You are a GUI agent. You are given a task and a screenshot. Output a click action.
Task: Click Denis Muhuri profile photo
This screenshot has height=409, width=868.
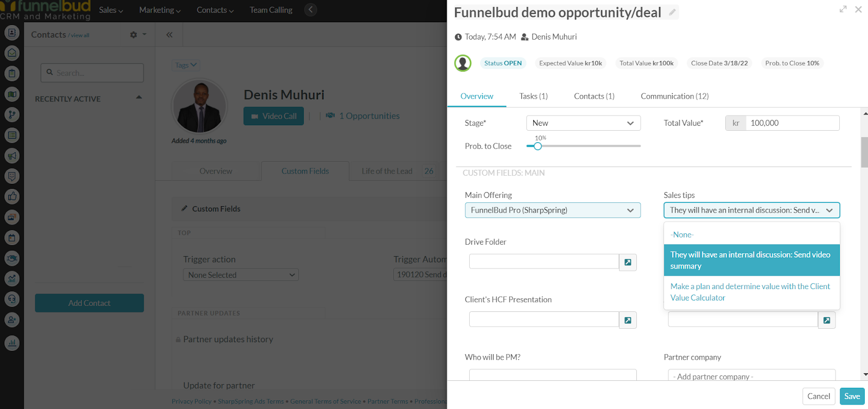click(x=200, y=107)
